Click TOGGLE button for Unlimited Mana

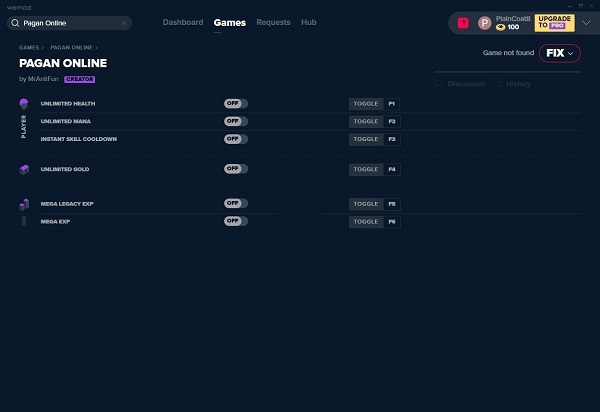(366, 122)
